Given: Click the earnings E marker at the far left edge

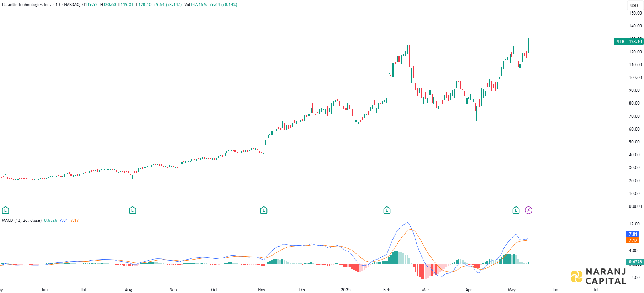Looking at the screenshot, I should point(5,210).
